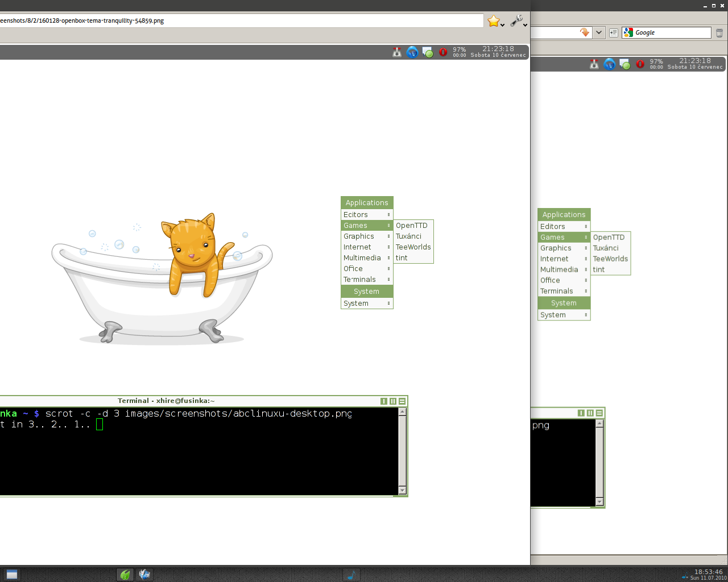The width and height of the screenshot is (728, 582).
Task: Select Office in the background window's Applications menu
Action: [564, 280]
